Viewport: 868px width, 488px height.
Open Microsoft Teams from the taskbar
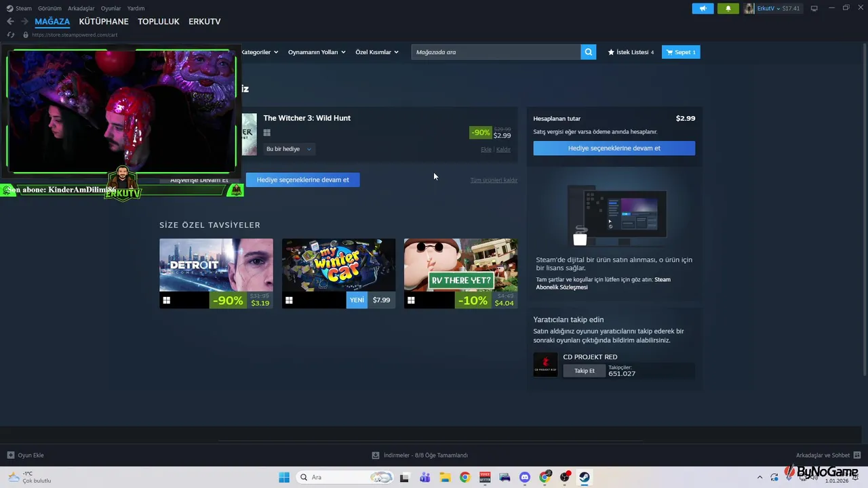425,477
